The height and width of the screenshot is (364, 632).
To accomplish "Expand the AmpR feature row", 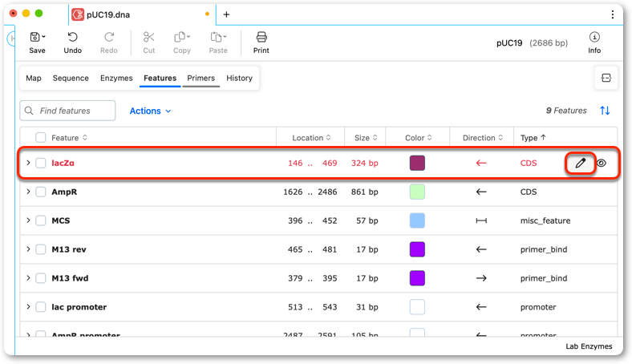I will pyautogui.click(x=28, y=192).
